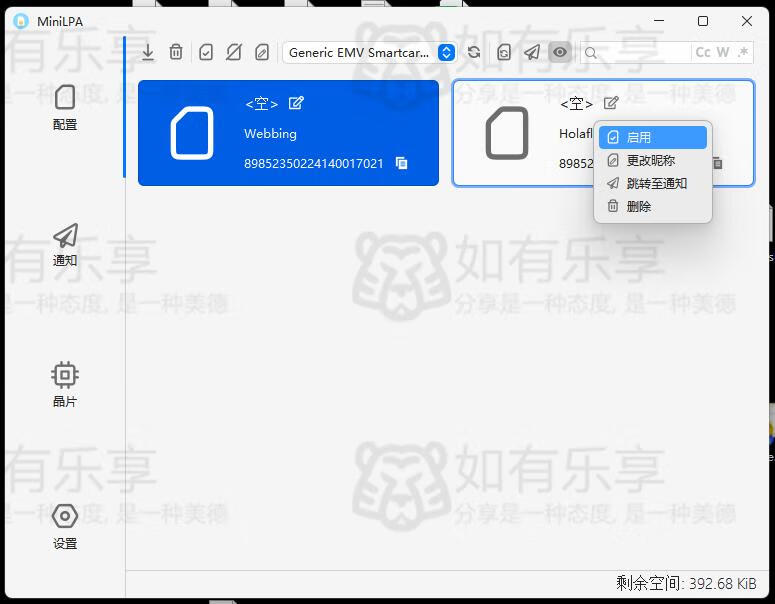Click the trash delete icon in toolbar

click(x=176, y=52)
